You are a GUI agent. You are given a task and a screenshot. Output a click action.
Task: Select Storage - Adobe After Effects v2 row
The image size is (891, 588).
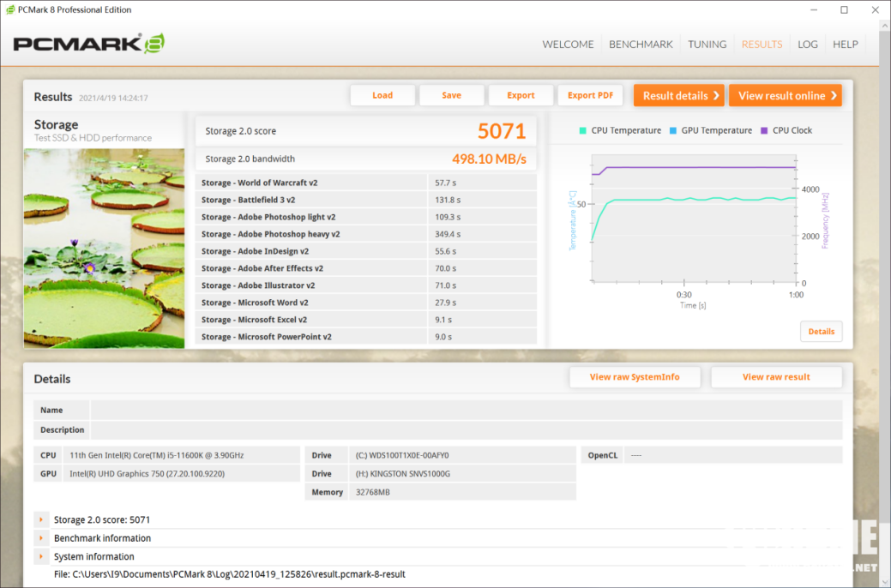coord(366,268)
